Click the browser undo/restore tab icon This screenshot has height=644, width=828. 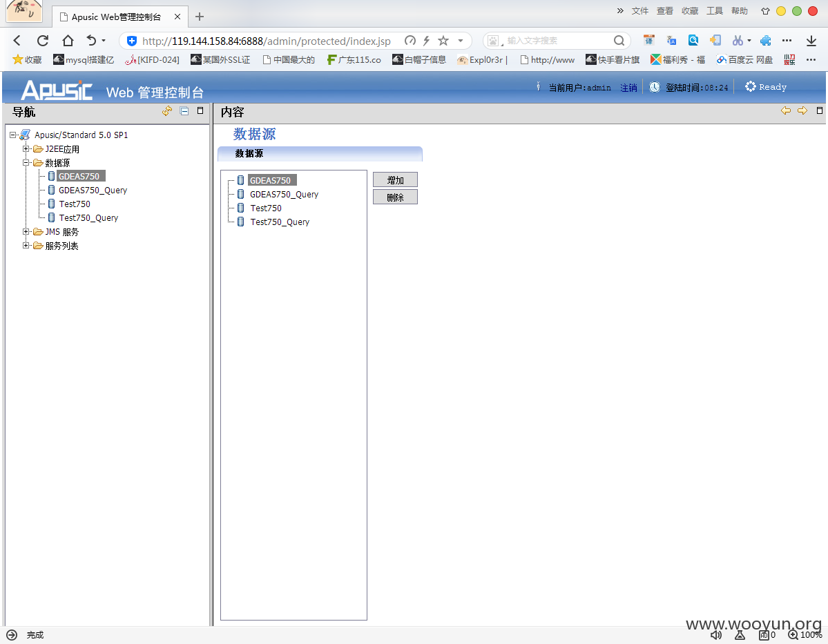pos(91,41)
